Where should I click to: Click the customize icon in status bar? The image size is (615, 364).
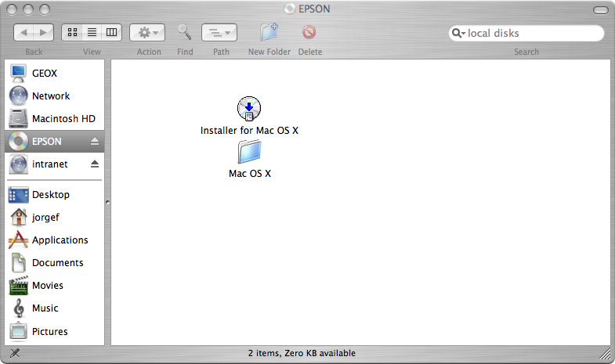(x=15, y=353)
